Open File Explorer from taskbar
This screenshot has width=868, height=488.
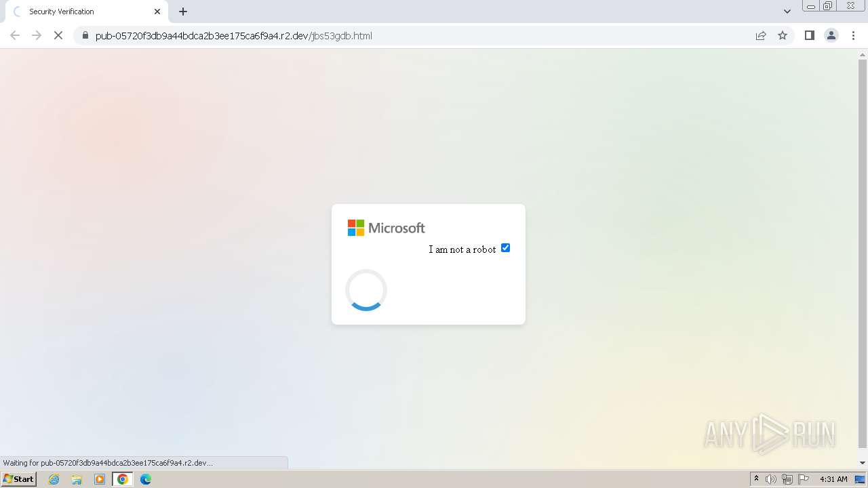coord(77,479)
